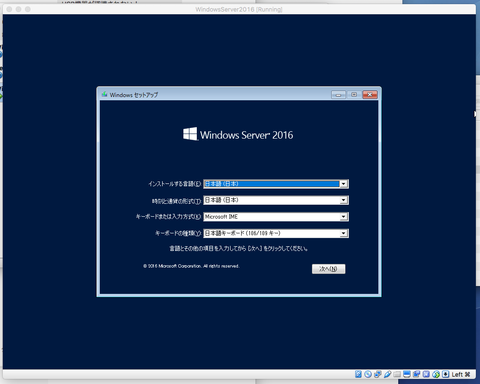Viewport: 480px width, 384px height.
Task: Click the hard disk activity status icon
Action: click(x=358, y=374)
